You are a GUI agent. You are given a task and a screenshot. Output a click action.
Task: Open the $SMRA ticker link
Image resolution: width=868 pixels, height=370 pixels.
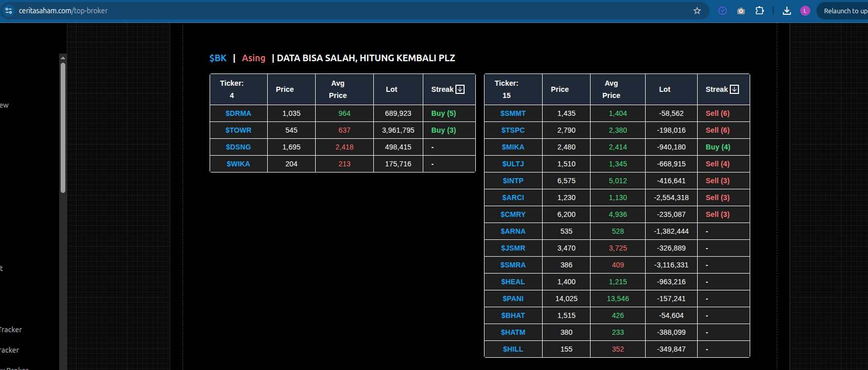point(513,265)
